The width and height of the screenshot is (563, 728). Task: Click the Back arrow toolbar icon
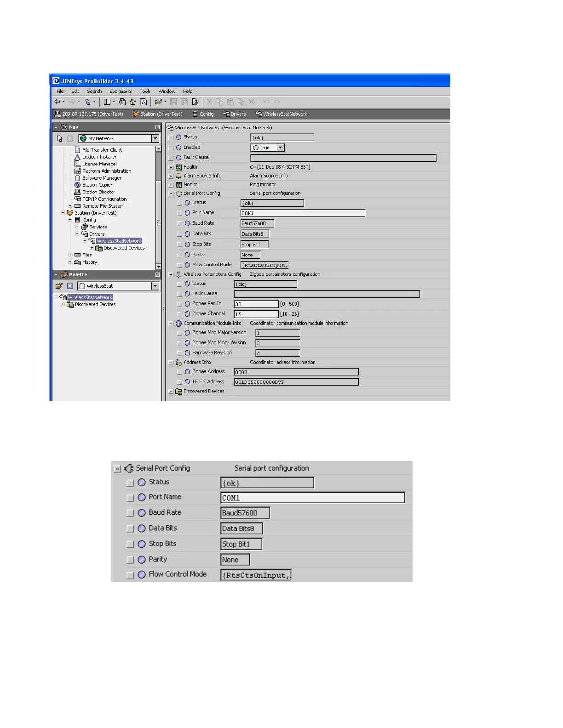(x=57, y=102)
